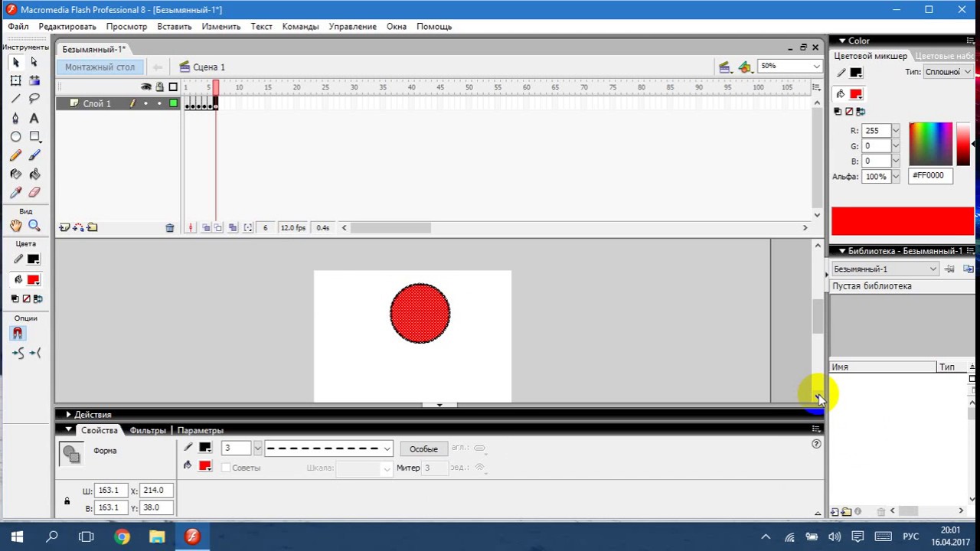This screenshot has width=980, height=551.
Task: Select the Text tool
Action: 34,118
